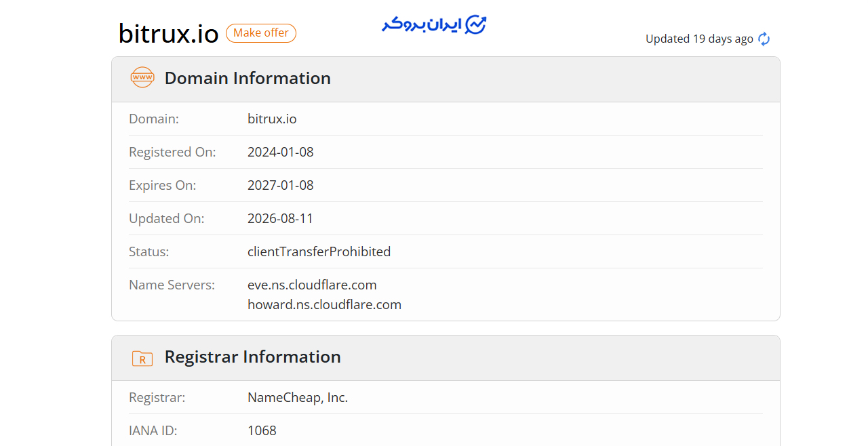Click the 'Updated On:' label

point(166,218)
